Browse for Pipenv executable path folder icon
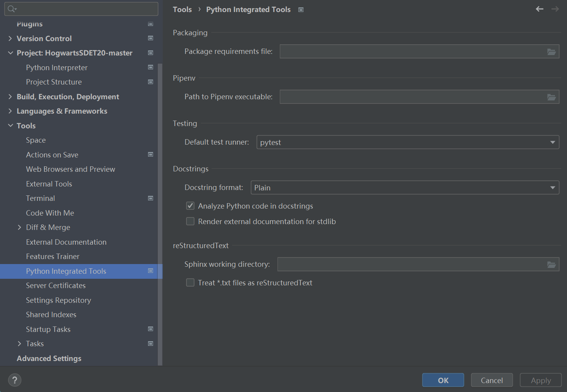Screen dimensions: 567x392 [x=551, y=97]
